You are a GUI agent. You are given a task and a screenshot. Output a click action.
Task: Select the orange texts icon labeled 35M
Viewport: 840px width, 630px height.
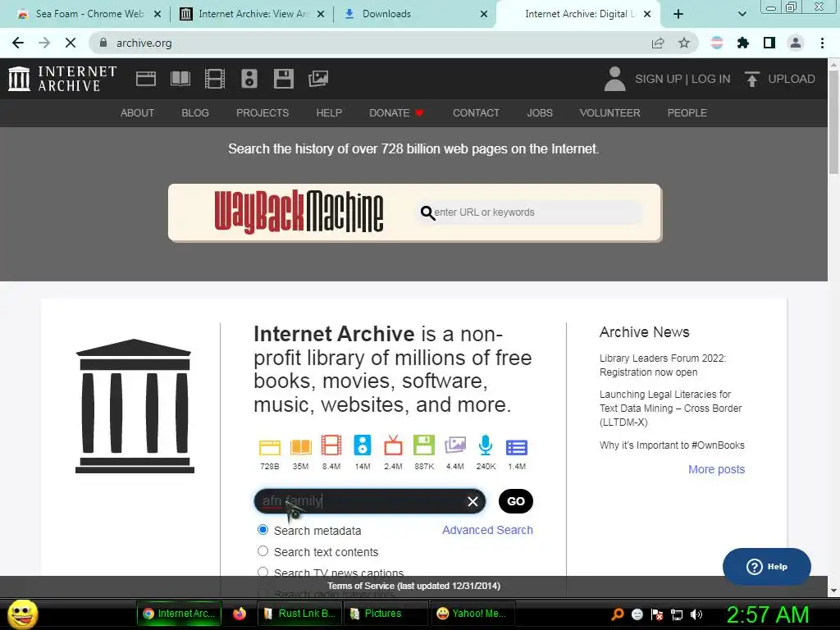300,446
